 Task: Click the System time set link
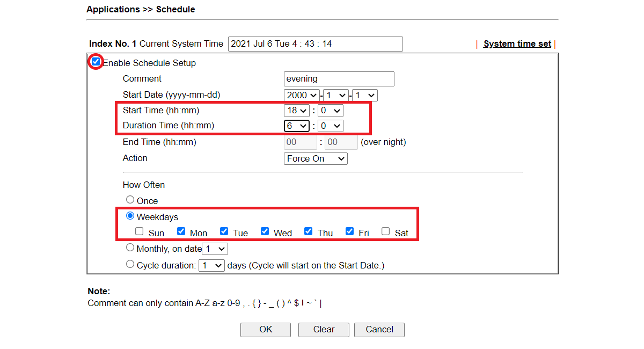pyautogui.click(x=517, y=44)
